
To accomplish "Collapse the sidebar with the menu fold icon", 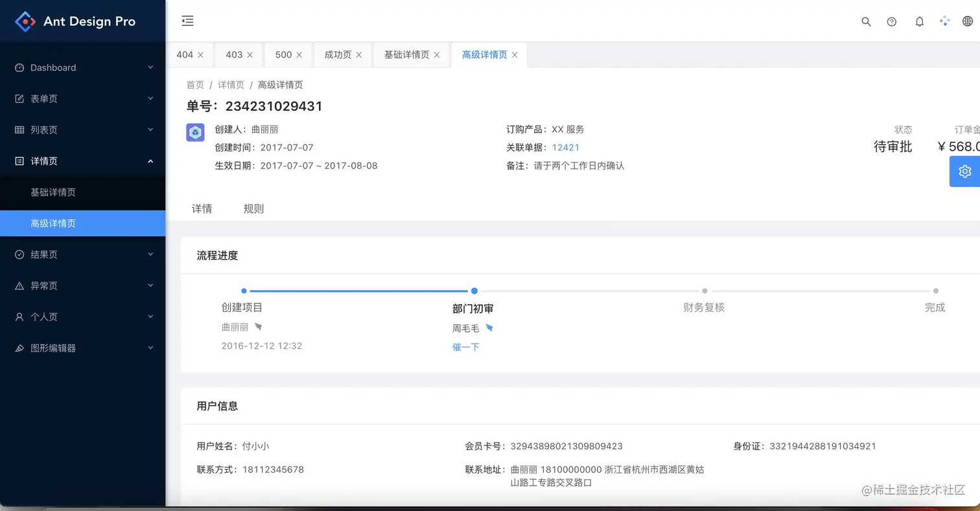I will [x=187, y=21].
